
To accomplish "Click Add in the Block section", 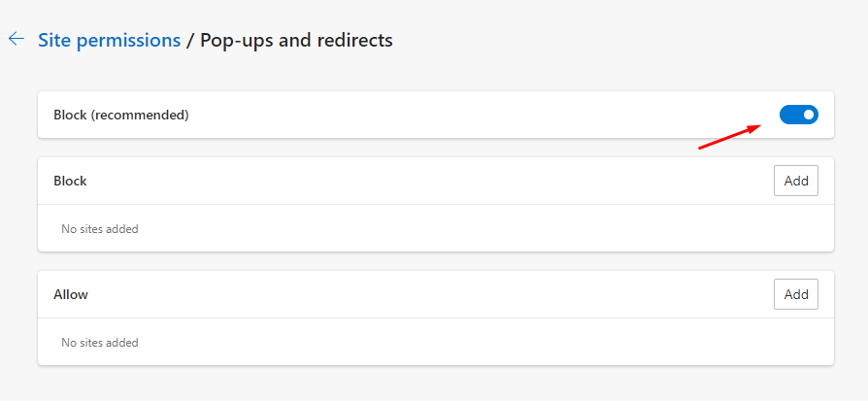I will click(x=795, y=182).
